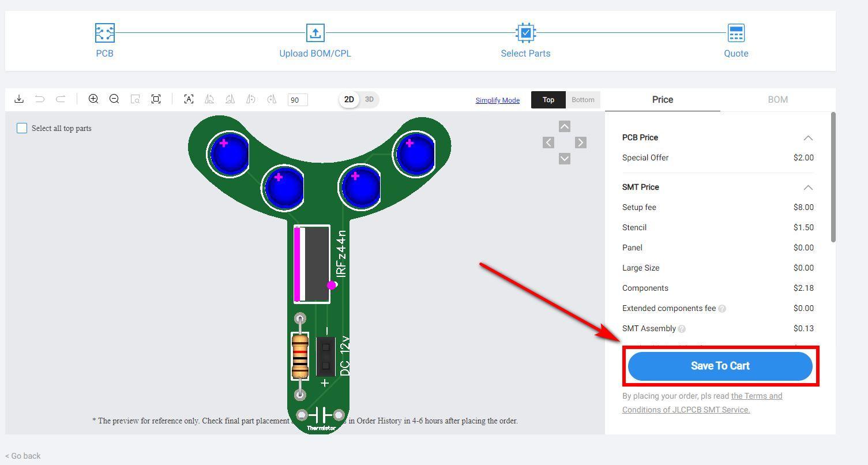Go to the Select Parts step icon
Image resolution: width=868 pixels, height=465 pixels.
(525, 33)
